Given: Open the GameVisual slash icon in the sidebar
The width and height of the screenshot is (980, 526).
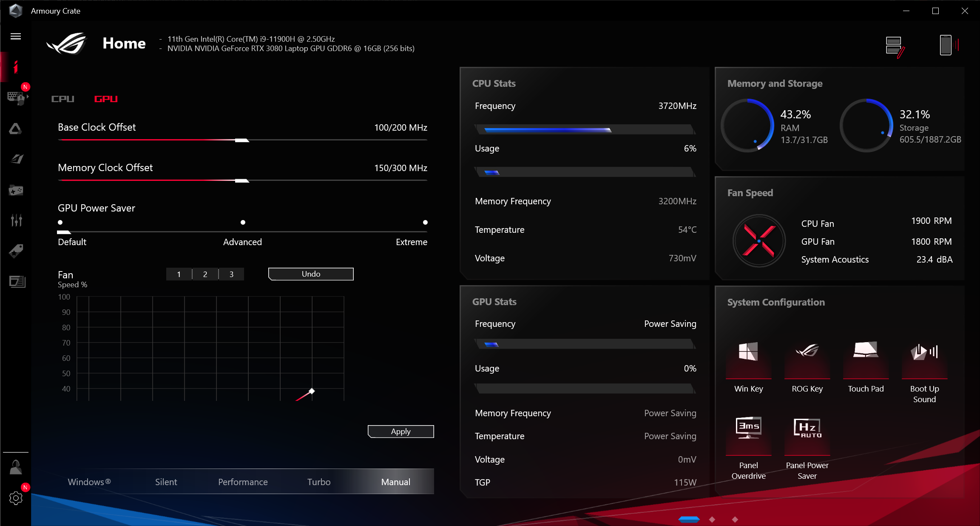Looking at the screenshot, I should pyautogui.click(x=17, y=159).
